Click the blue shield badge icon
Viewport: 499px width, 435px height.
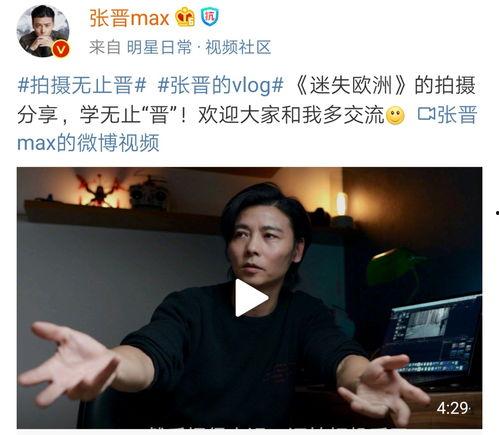[210, 17]
